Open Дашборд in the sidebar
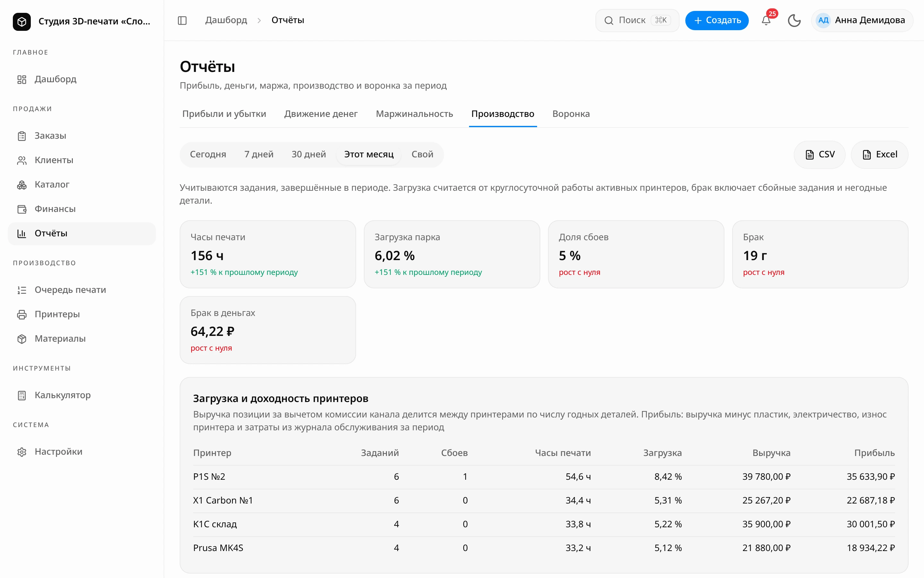The height and width of the screenshot is (578, 924). click(x=82, y=79)
